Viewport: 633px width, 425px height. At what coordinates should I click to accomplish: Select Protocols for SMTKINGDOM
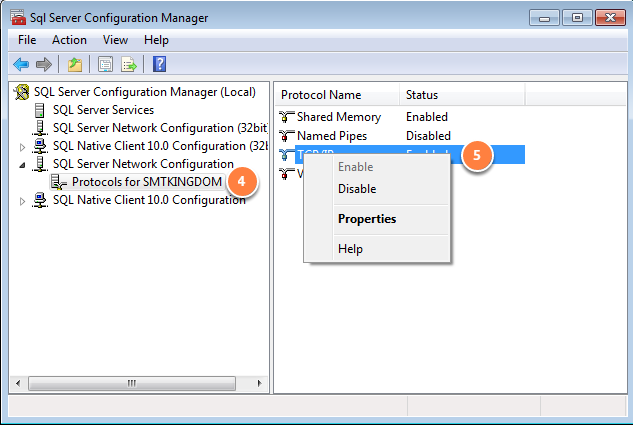(147, 182)
